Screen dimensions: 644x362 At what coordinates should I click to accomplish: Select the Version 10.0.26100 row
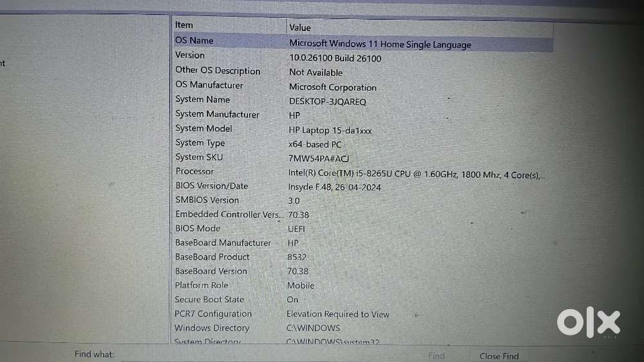pyautogui.click(x=190, y=55)
